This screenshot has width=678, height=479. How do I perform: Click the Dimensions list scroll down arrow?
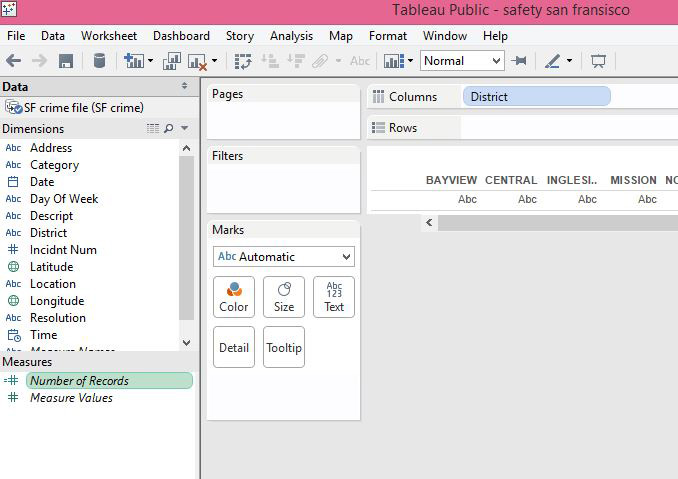186,343
